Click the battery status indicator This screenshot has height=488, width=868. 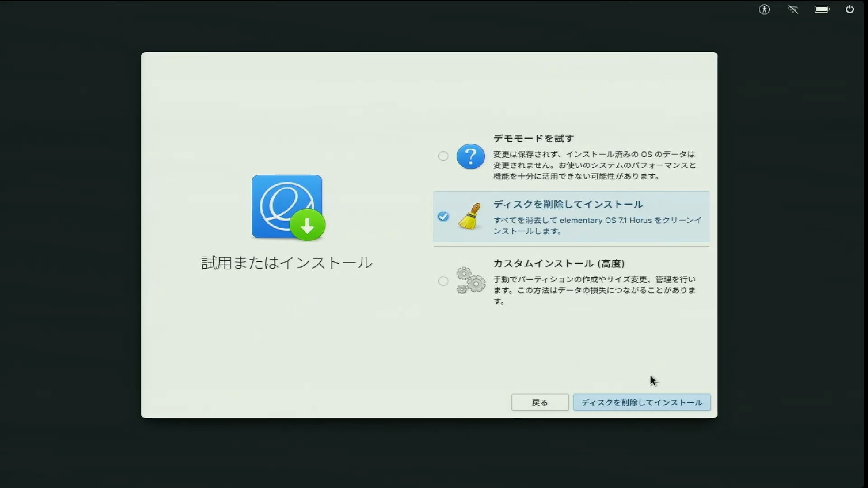pyautogui.click(x=822, y=9)
